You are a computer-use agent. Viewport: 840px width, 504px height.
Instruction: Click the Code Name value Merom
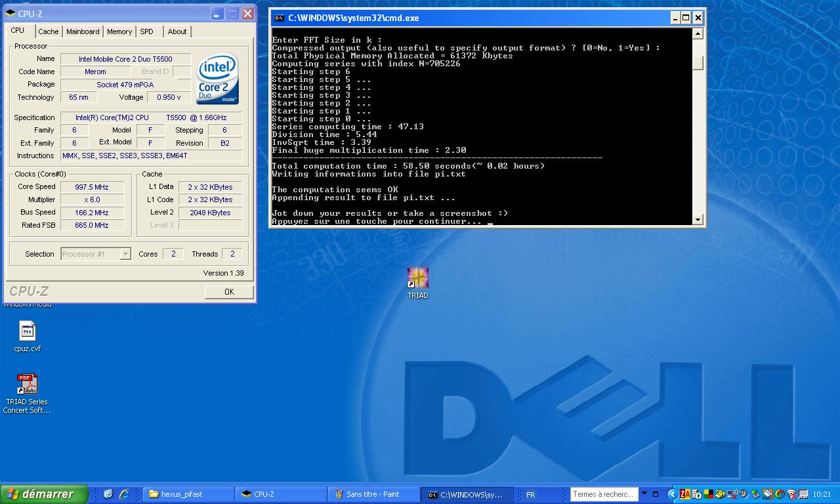(95, 72)
